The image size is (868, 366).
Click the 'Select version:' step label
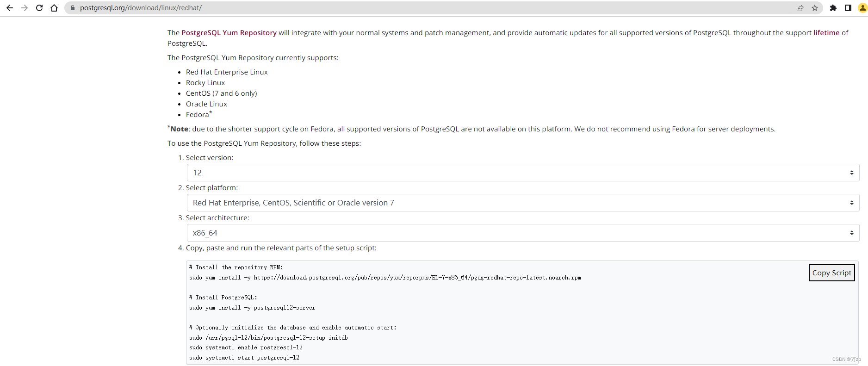(210, 158)
